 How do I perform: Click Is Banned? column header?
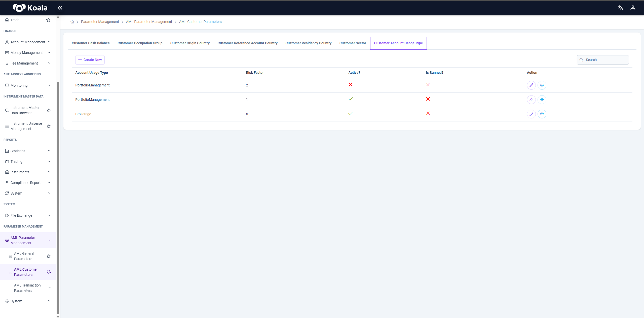tap(434, 73)
